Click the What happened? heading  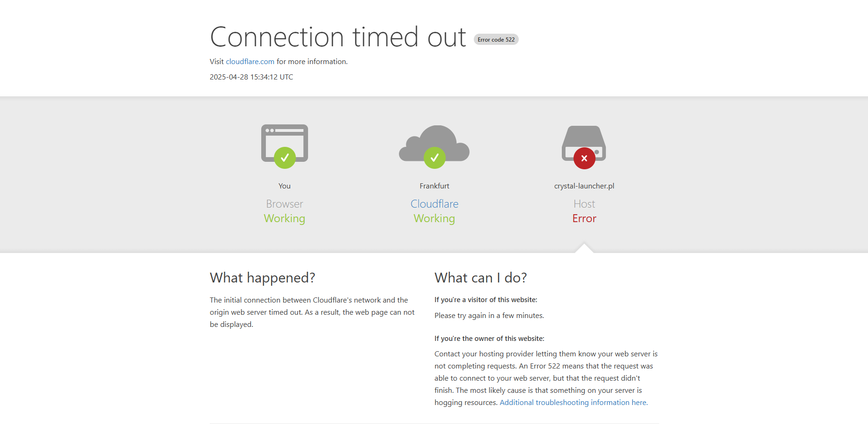click(x=262, y=278)
